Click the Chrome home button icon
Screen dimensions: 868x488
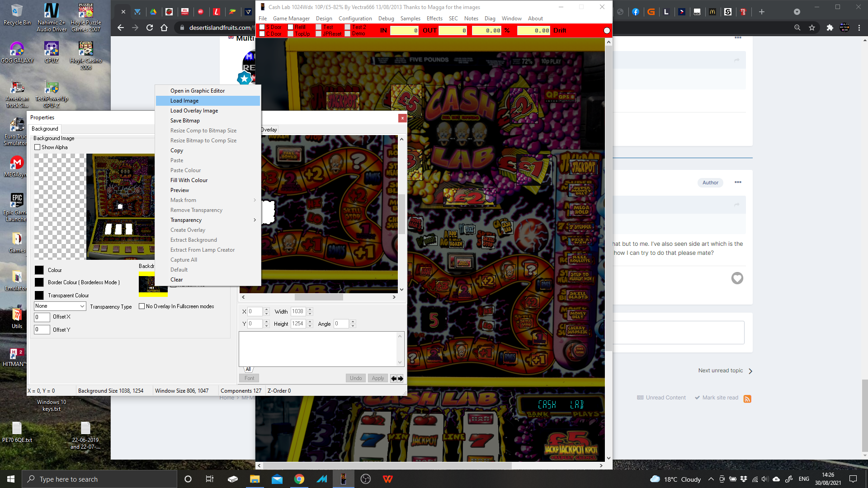164,28
